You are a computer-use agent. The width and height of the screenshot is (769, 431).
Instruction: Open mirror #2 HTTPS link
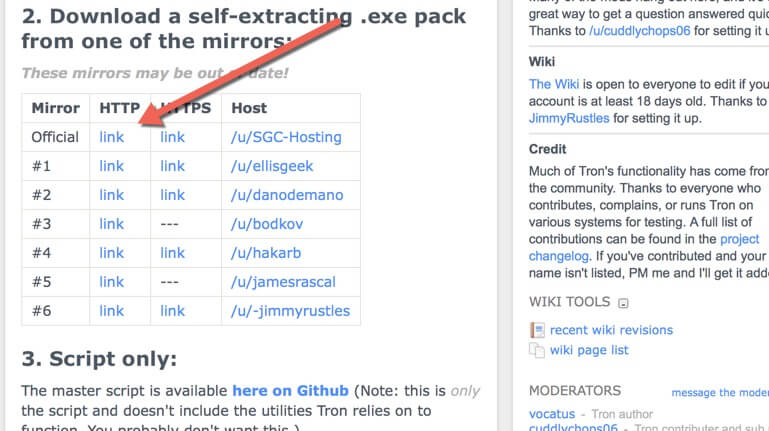coord(172,195)
